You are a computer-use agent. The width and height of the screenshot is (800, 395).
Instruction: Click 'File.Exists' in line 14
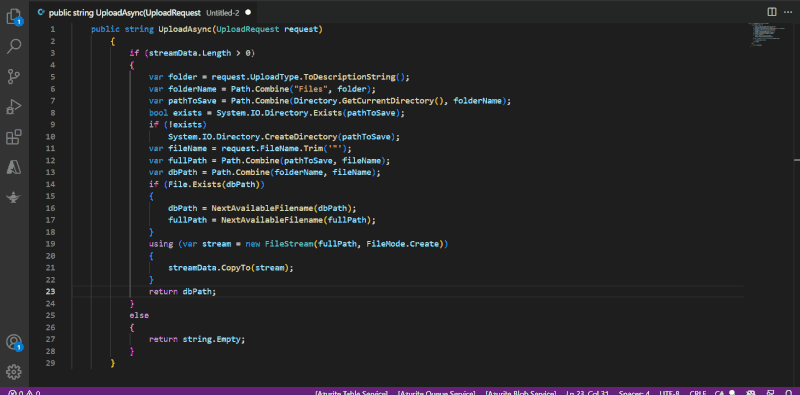(194, 184)
